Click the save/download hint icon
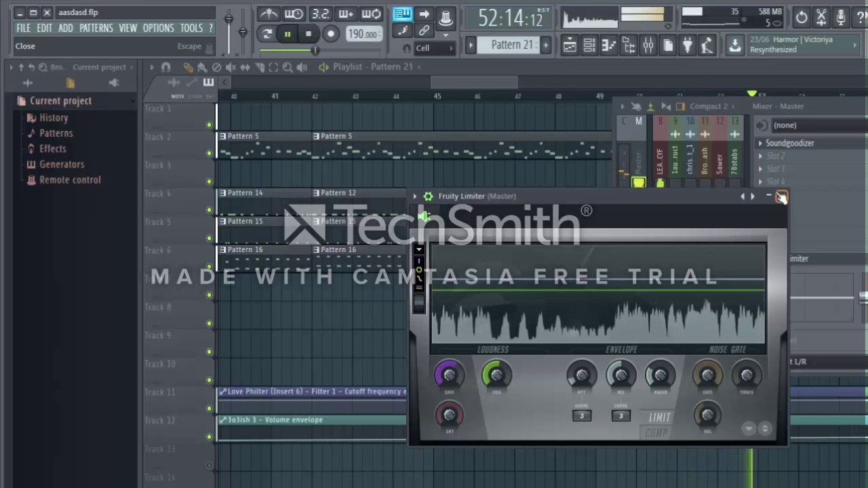Screen dimensions: 868x488 click(x=735, y=45)
